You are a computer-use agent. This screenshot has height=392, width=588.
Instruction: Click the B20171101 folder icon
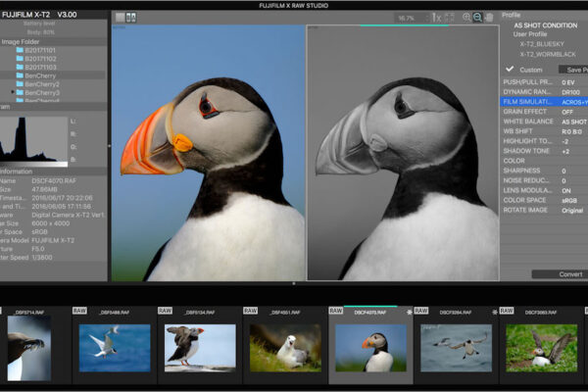pos(18,48)
